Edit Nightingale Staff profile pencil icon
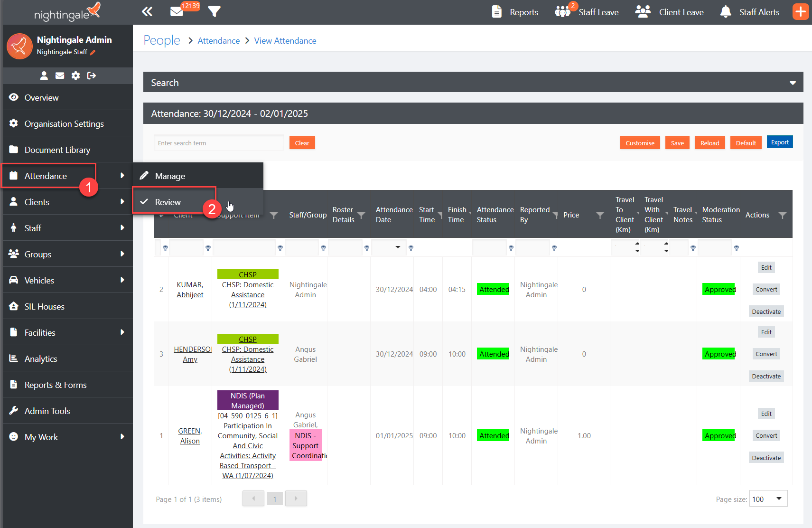The image size is (812, 528). (93, 52)
